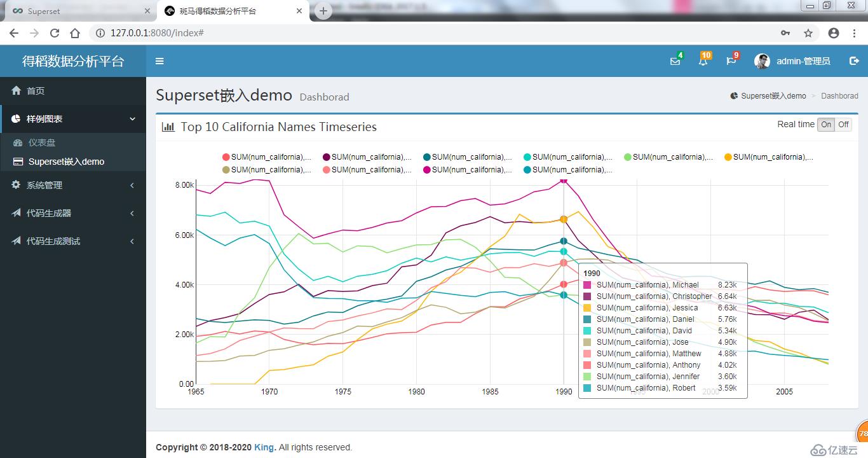Reload the page with the refresh icon
Screen dimensions: 868x458
(55, 33)
